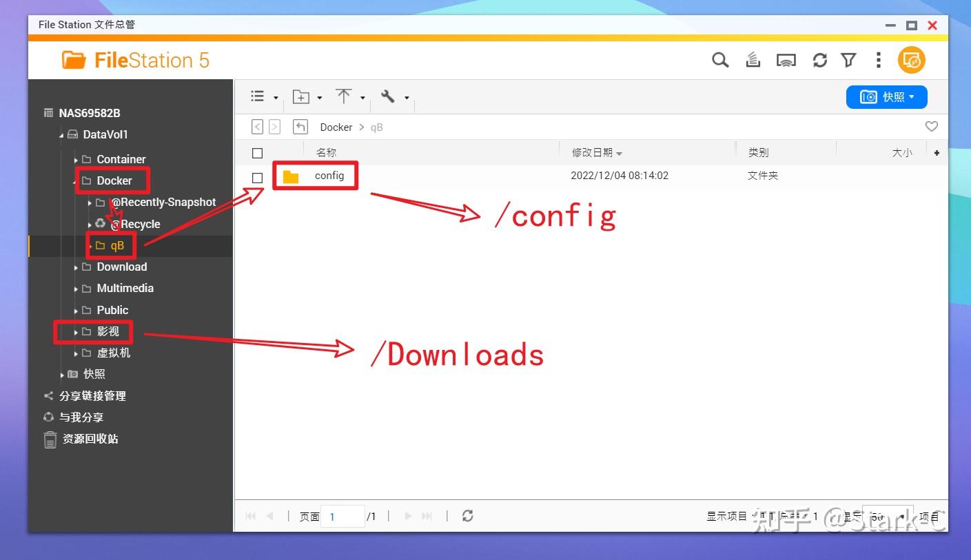Expand the Container folder arrow
The width and height of the screenshot is (971, 560).
[x=76, y=160]
